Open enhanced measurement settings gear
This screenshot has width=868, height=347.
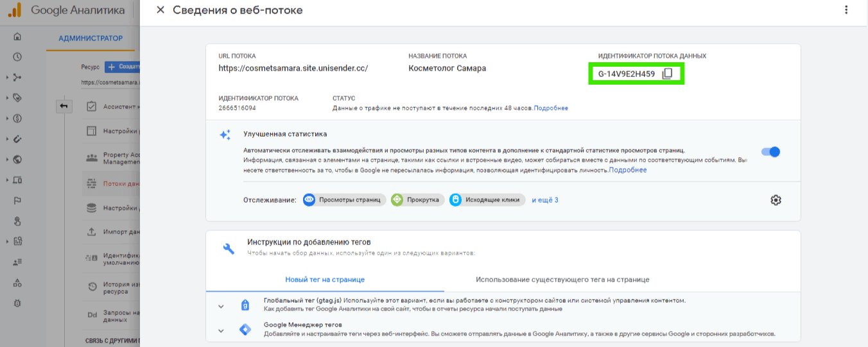(776, 200)
